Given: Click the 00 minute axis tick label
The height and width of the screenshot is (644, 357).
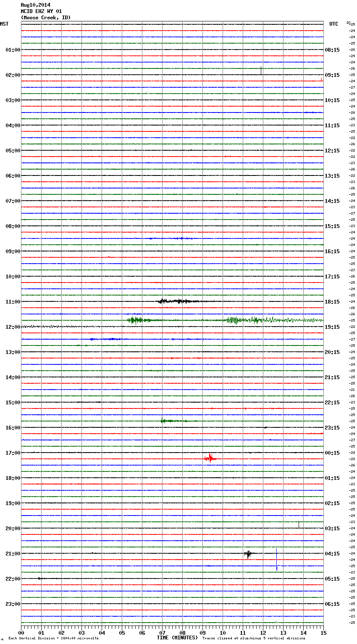Looking at the screenshot, I should pos(21,633).
